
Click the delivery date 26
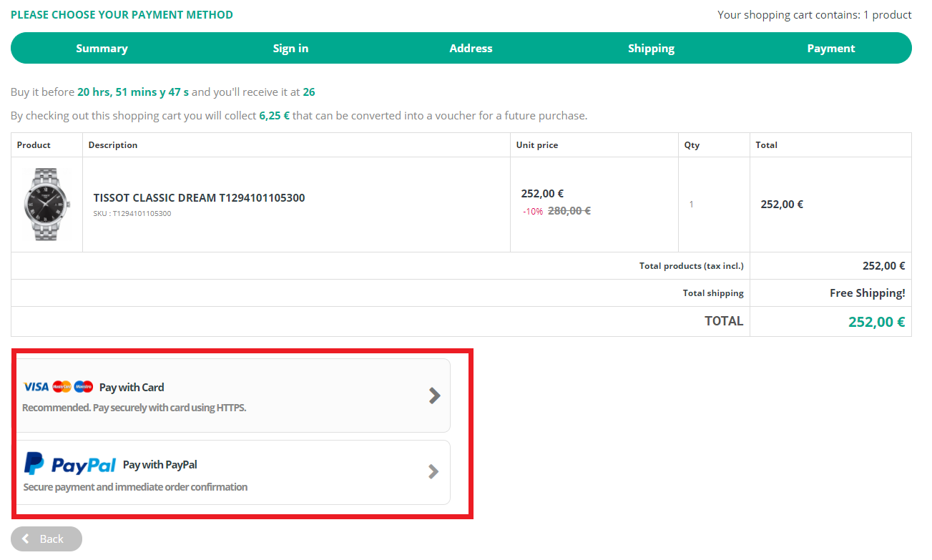[x=309, y=92]
